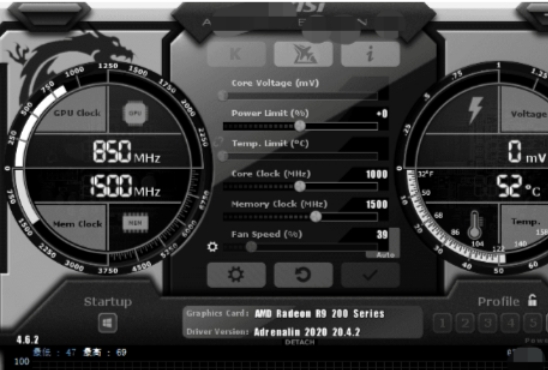Toggle Fan Speed Auto mode
548x370 pixels.
[x=385, y=255]
